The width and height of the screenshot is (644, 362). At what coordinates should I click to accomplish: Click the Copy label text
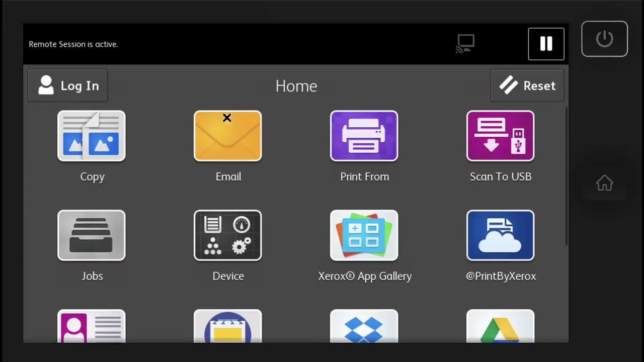92,176
